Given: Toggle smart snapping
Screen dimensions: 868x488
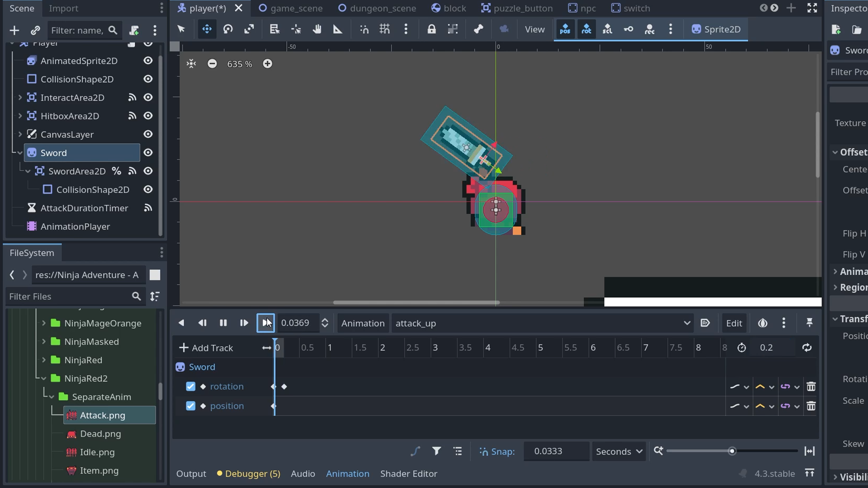Looking at the screenshot, I should point(364,29).
